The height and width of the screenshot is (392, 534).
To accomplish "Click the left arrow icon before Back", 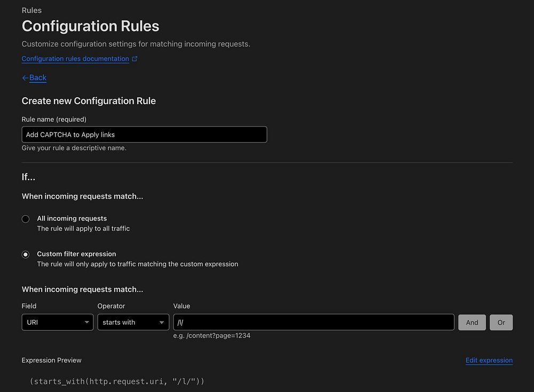I will [25, 78].
